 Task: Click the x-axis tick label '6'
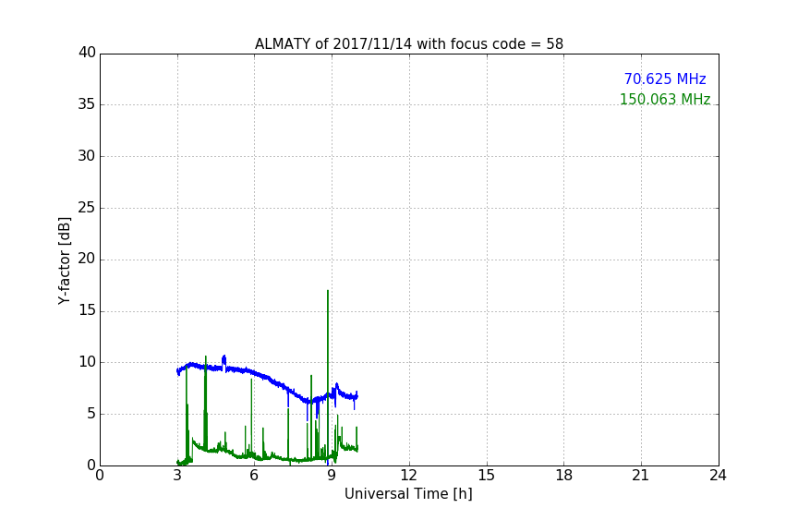[x=254, y=476]
